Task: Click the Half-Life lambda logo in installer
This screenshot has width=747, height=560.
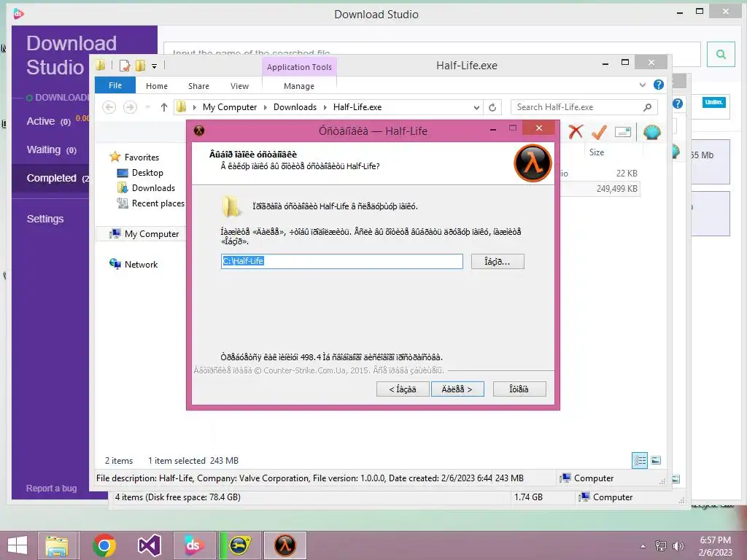Action: coord(533,163)
